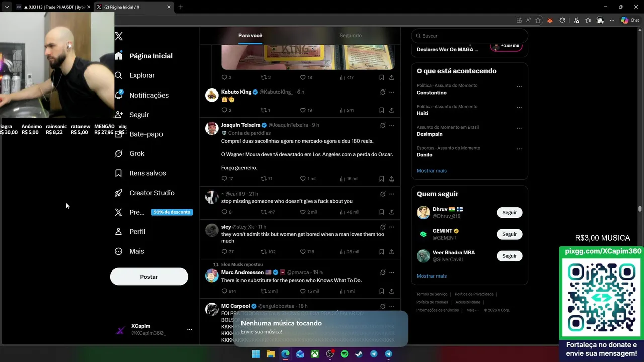Add page to favorites star icon
The width and height of the screenshot is (644, 362).
coord(538,20)
